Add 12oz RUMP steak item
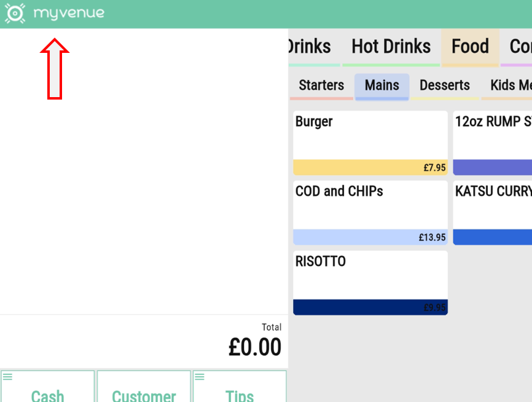 (492, 143)
